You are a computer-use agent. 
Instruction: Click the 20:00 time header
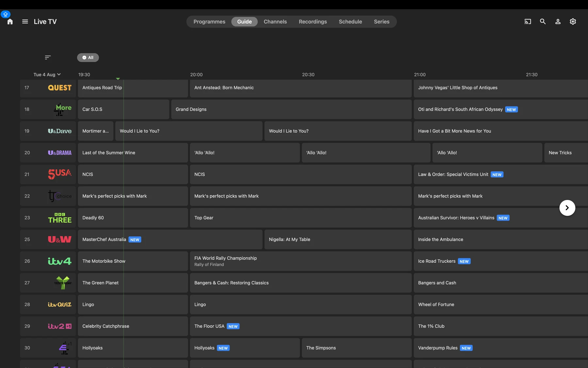pos(196,75)
